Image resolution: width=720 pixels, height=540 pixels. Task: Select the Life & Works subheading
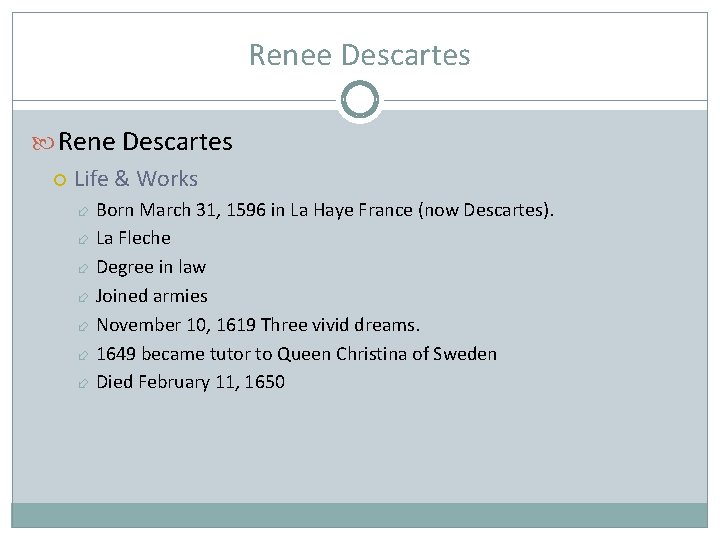pyautogui.click(x=136, y=179)
